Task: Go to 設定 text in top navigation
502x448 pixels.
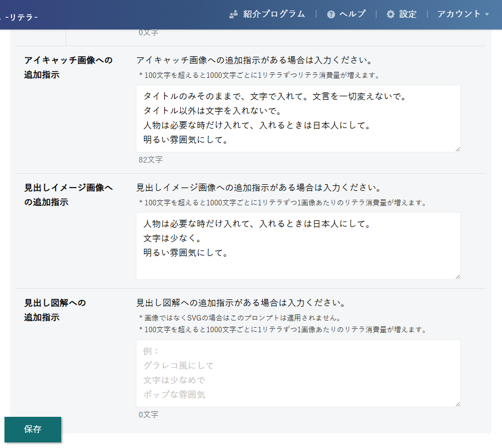Action: click(408, 14)
